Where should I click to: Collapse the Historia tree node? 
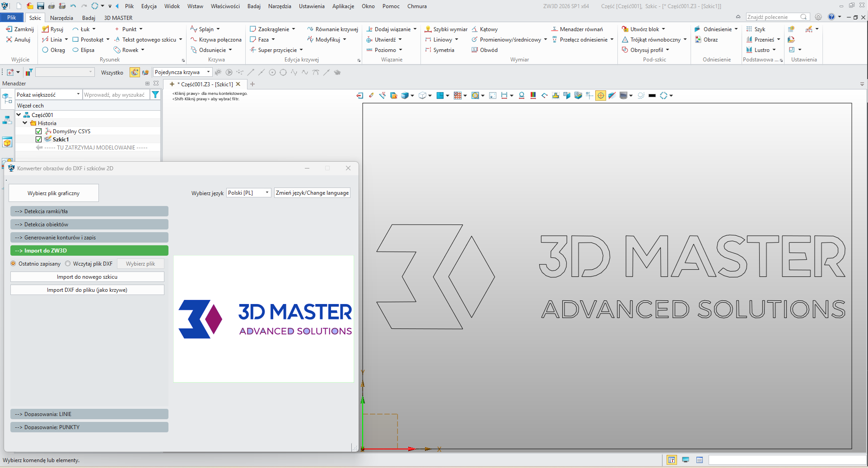pos(25,123)
